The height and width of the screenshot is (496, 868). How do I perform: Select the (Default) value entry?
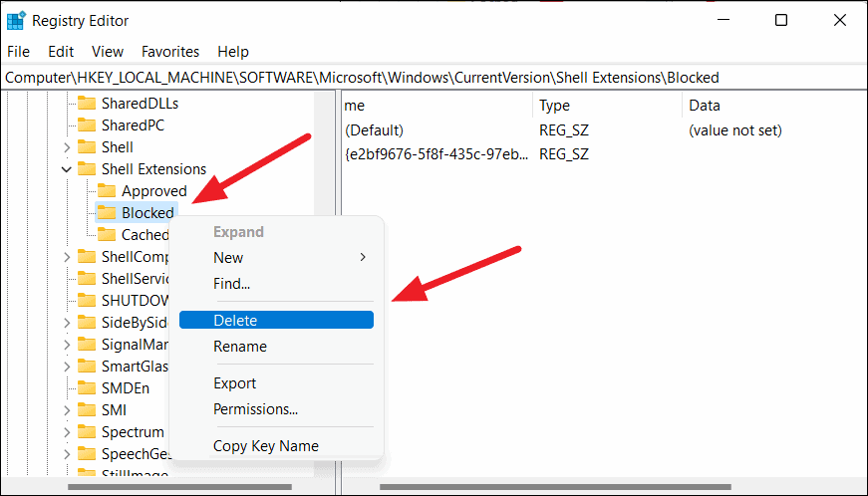coord(375,130)
